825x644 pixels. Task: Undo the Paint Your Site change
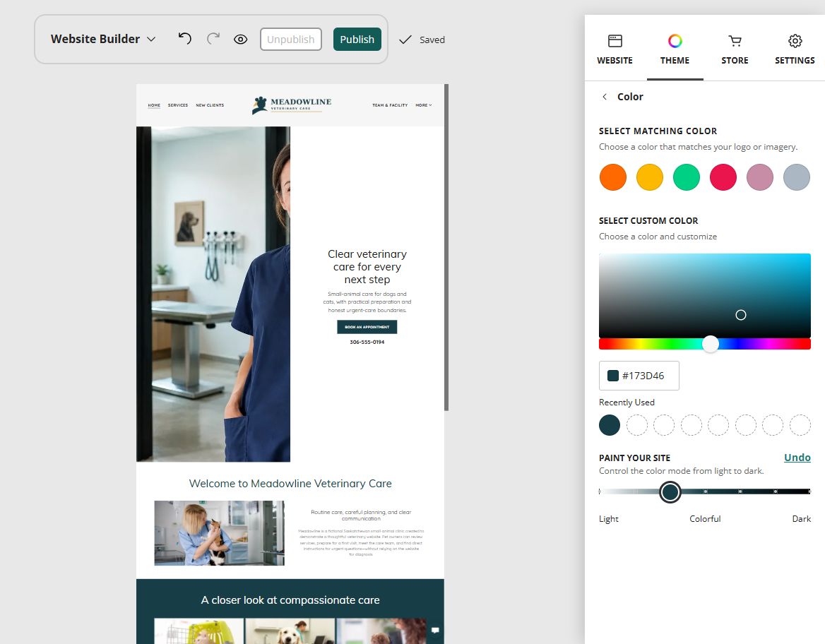(x=797, y=458)
